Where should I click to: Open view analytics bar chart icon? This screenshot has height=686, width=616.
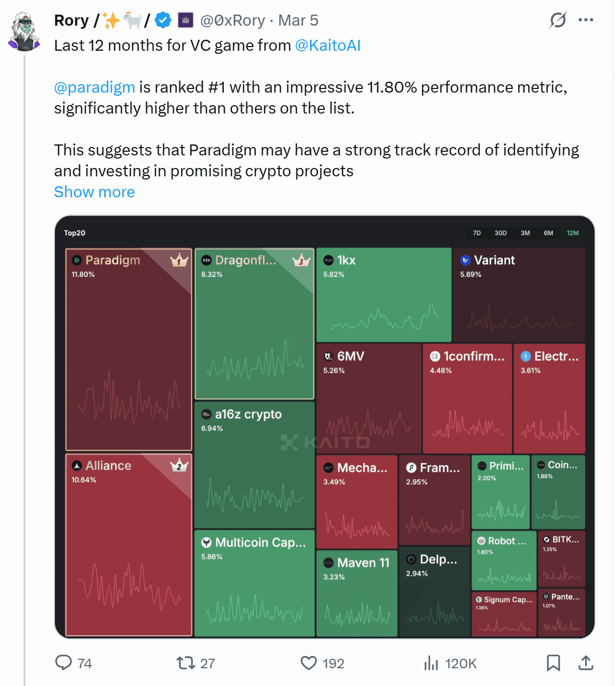pos(431,663)
